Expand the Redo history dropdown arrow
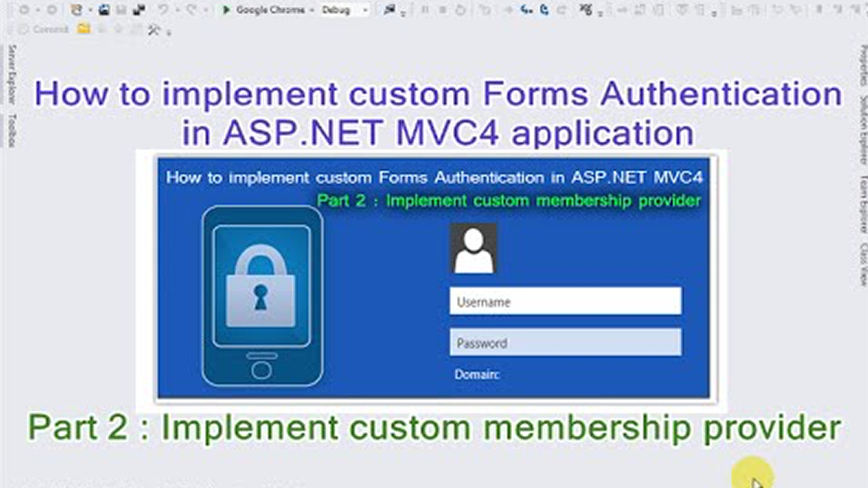The width and height of the screenshot is (868, 488). coord(205,10)
